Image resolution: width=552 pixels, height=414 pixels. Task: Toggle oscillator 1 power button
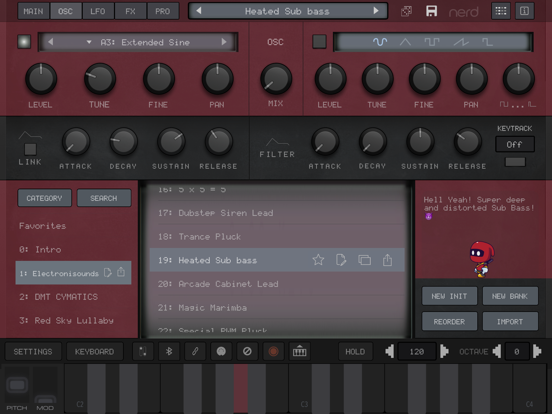click(x=24, y=42)
